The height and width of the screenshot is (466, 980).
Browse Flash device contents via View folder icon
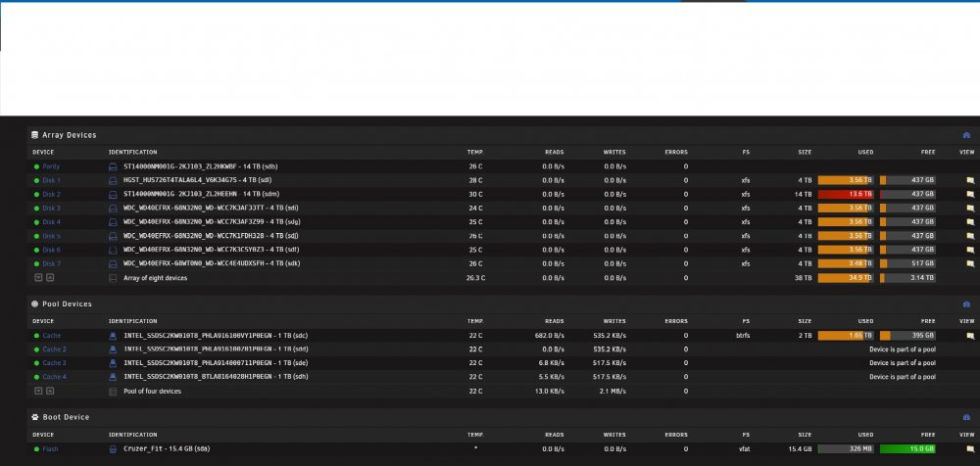pyautogui.click(x=970, y=448)
